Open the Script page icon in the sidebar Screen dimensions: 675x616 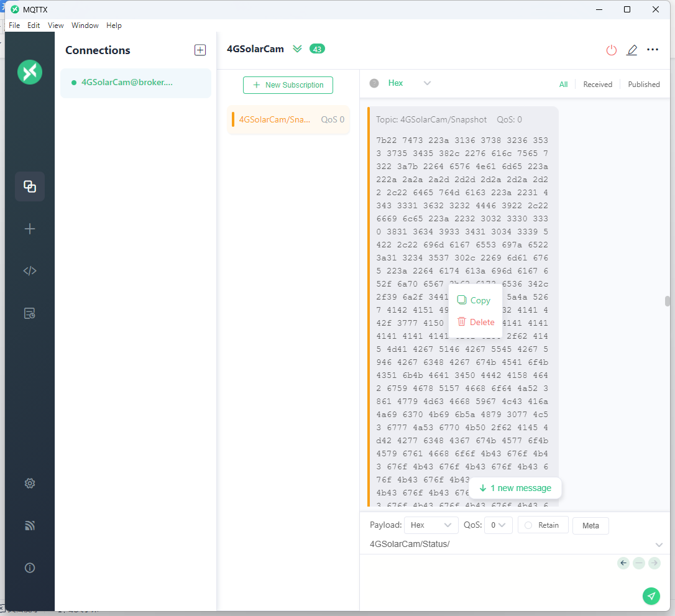[x=30, y=271]
